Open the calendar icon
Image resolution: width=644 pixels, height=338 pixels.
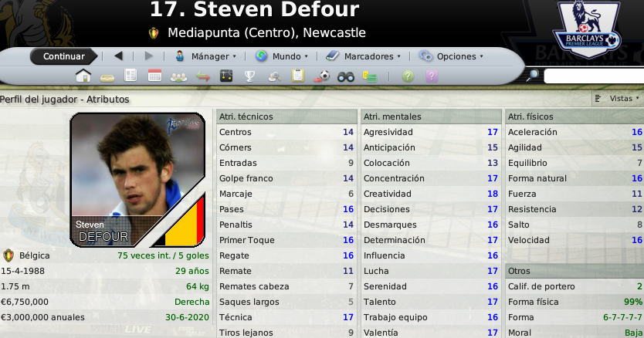click(155, 76)
